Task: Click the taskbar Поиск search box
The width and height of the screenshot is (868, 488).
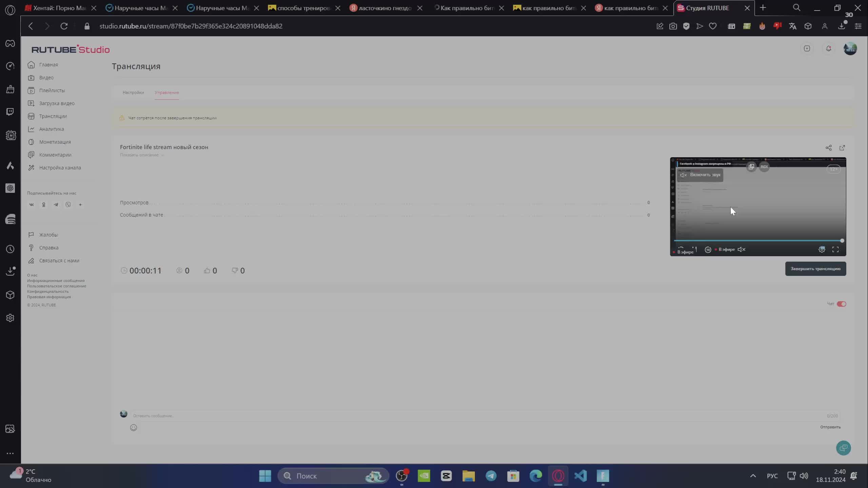Action: click(x=333, y=476)
